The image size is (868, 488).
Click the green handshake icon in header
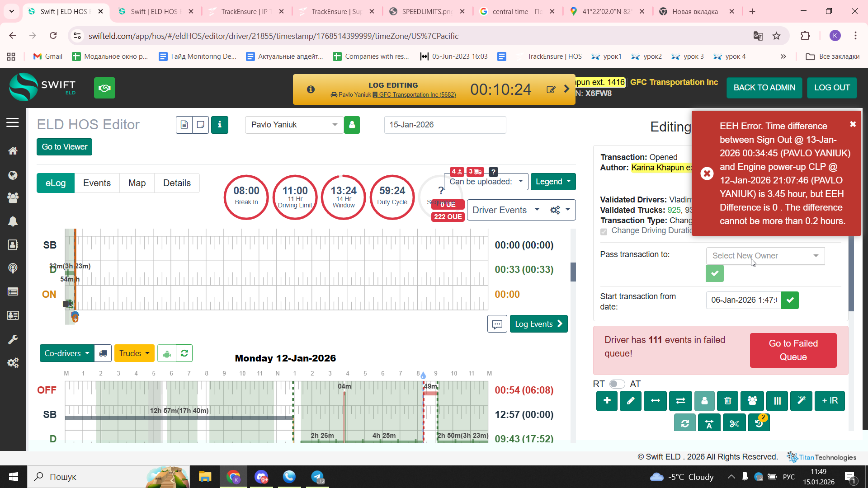[x=104, y=88]
